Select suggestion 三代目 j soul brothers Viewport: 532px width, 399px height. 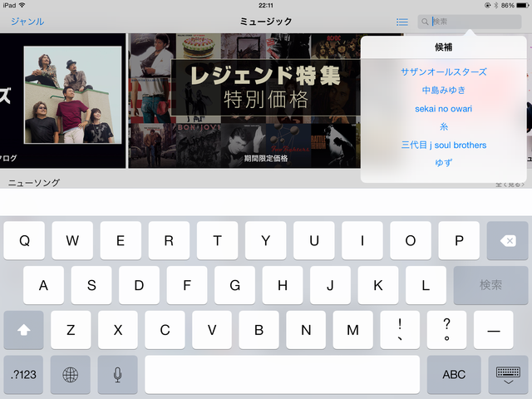pyautogui.click(x=443, y=145)
